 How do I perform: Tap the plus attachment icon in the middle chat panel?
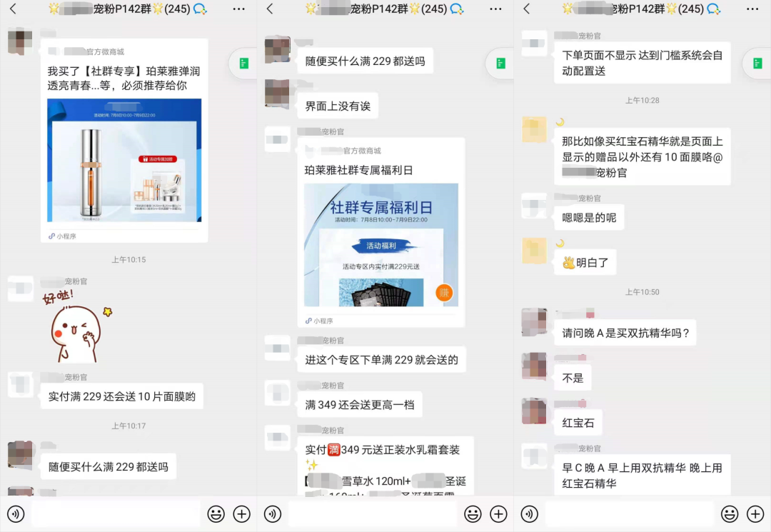pyautogui.click(x=498, y=513)
